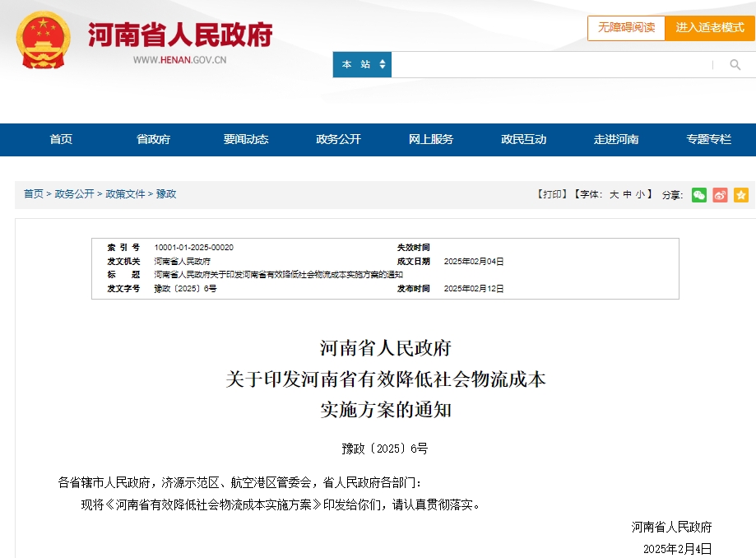The height and width of the screenshot is (558, 756).
Task: Open the print function via 打印
Action: [x=551, y=195]
